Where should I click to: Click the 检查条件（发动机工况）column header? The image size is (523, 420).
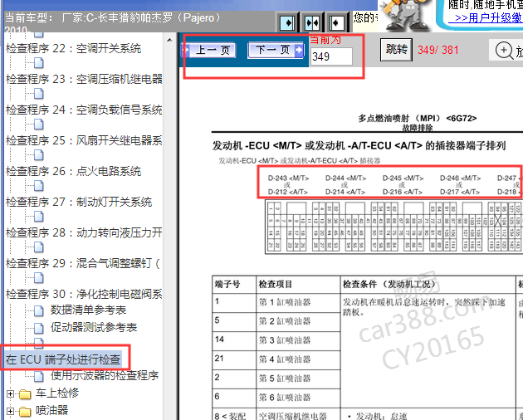tap(428, 284)
